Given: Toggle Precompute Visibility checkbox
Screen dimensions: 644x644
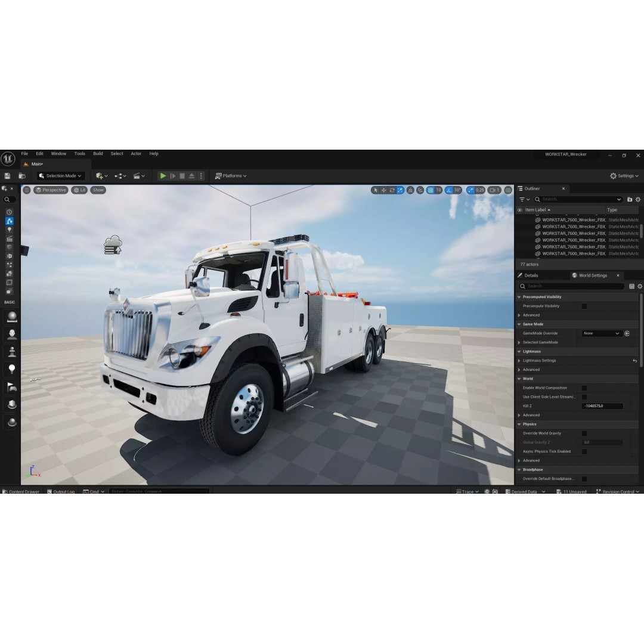Looking at the screenshot, I should point(584,306).
